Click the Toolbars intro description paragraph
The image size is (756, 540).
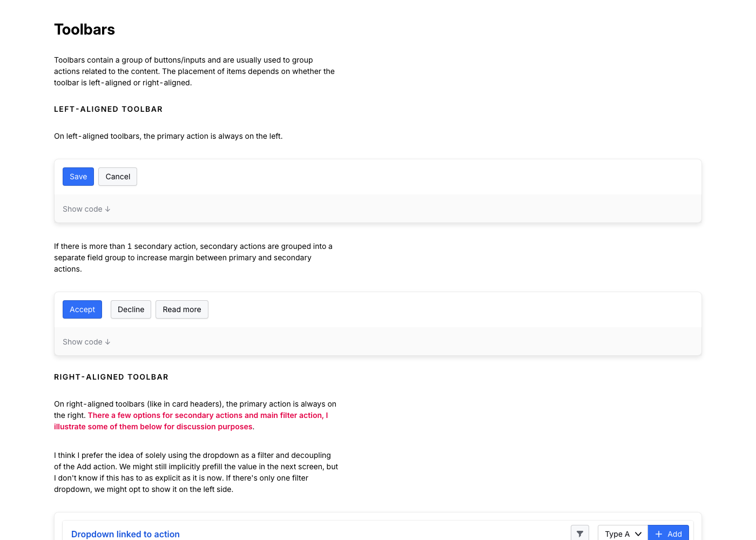[194, 71]
